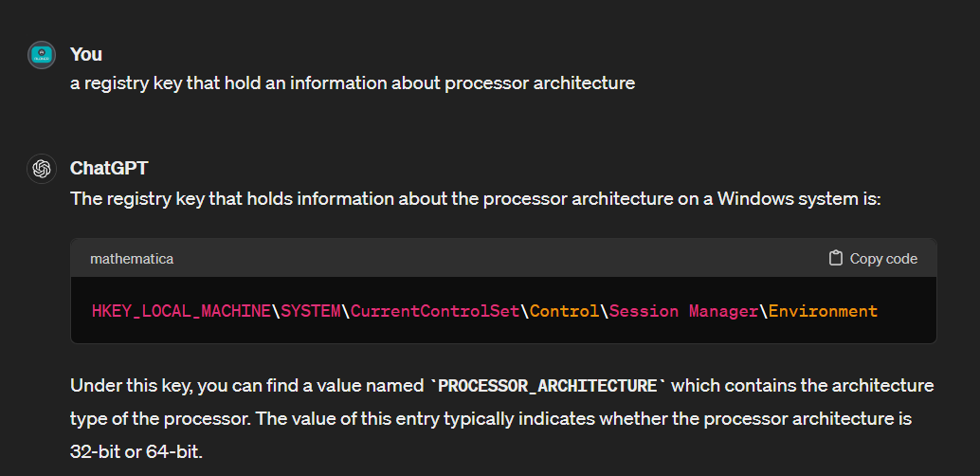Click the "You" sender name
Image resolution: width=980 pixels, height=476 pixels.
tap(86, 54)
